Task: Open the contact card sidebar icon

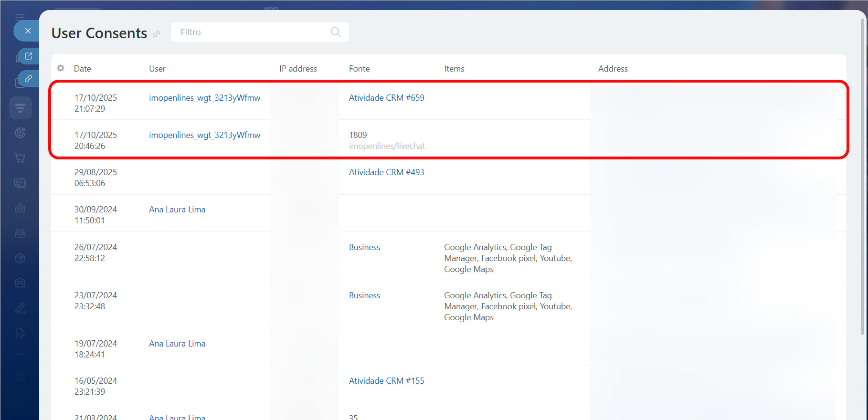Action: click(x=20, y=183)
